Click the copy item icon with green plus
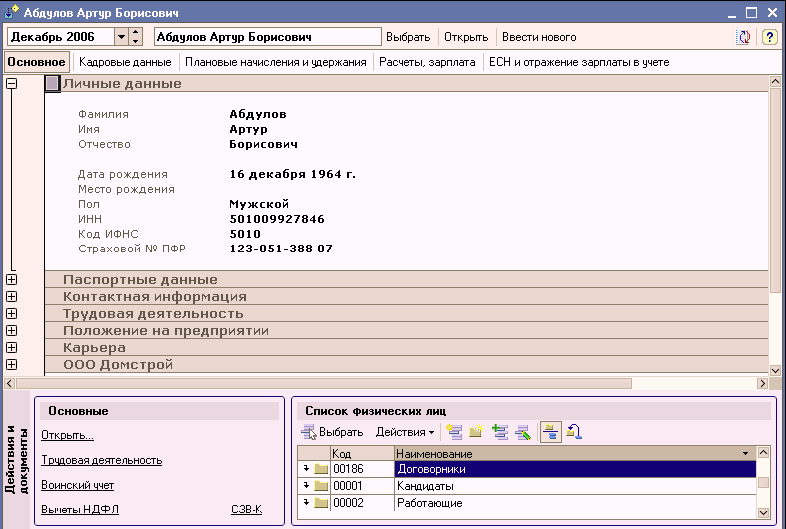 [500, 432]
